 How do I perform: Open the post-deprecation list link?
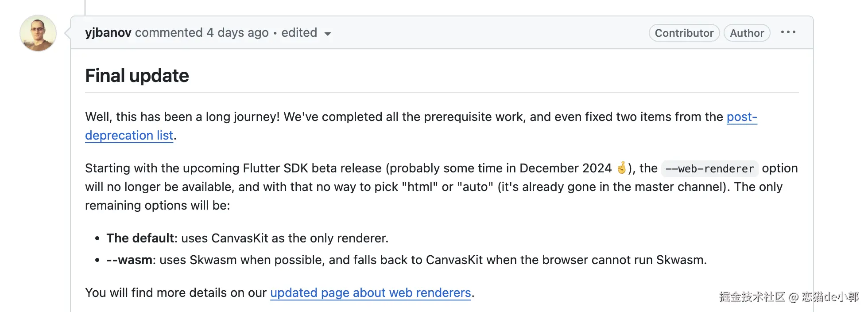tap(741, 117)
